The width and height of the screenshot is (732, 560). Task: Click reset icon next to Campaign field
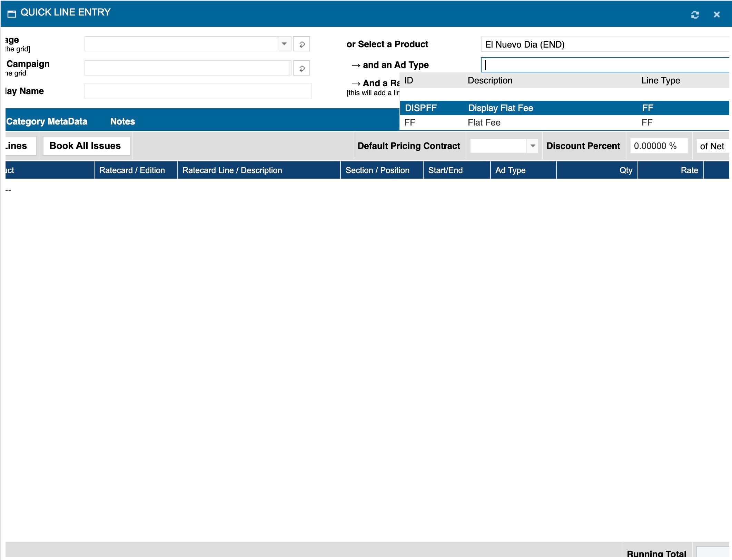click(301, 68)
